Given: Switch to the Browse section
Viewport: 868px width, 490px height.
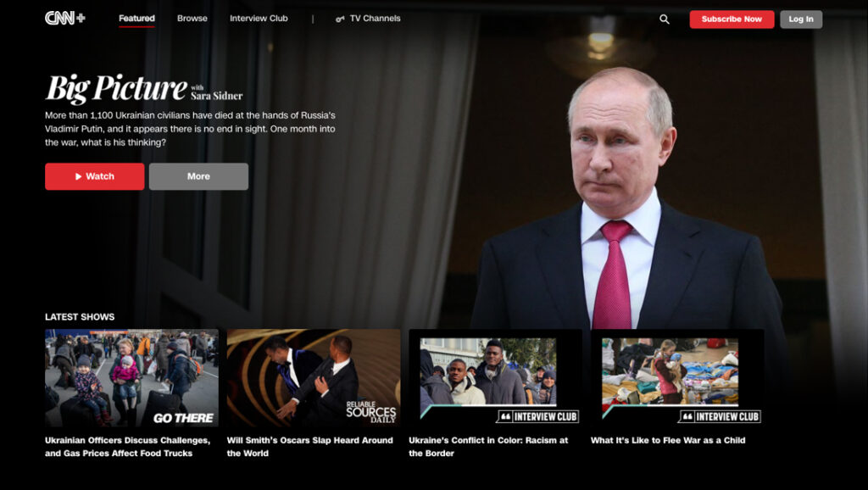Looking at the screenshot, I should tap(192, 18).
